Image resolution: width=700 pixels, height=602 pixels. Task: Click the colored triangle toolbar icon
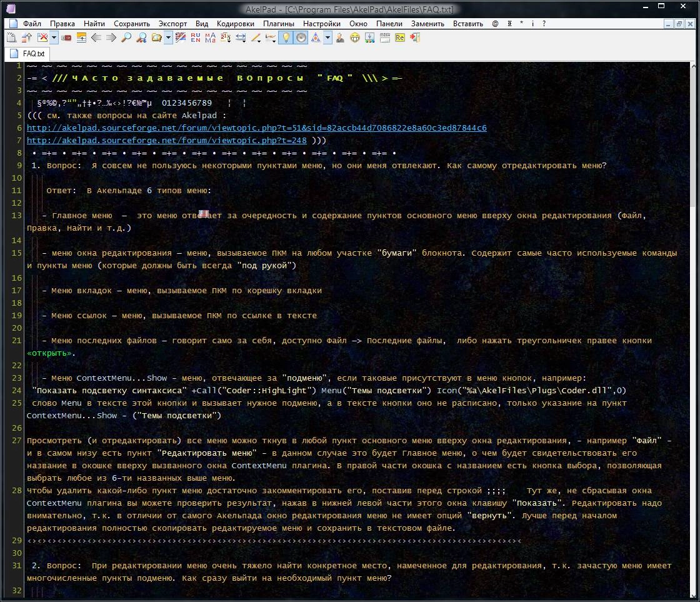316,38
